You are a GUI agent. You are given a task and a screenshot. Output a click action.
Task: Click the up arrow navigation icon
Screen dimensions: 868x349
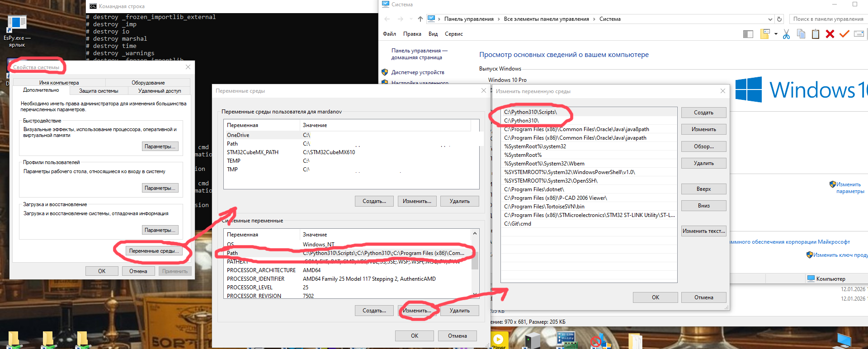420,19
